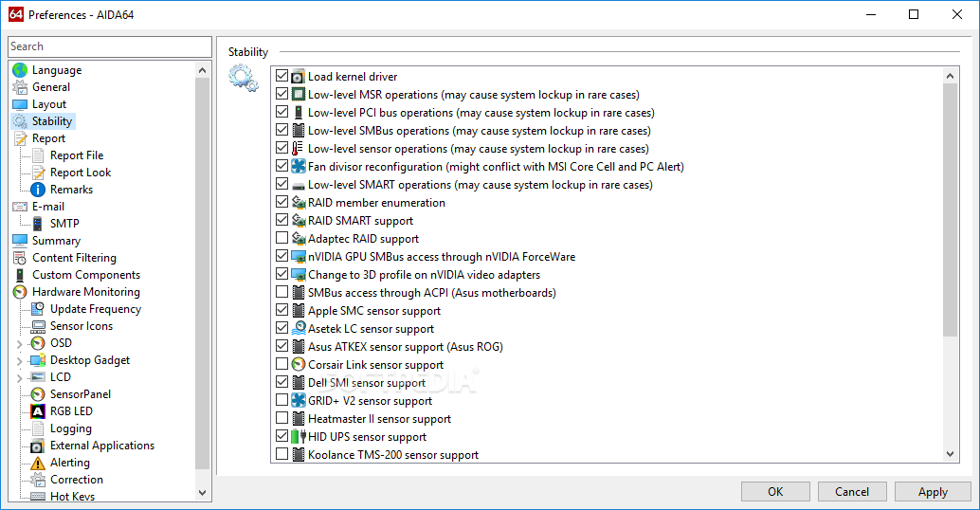Select Summary in the sidebar
Screen dimensions: 980x510
(x=56, y=241)
